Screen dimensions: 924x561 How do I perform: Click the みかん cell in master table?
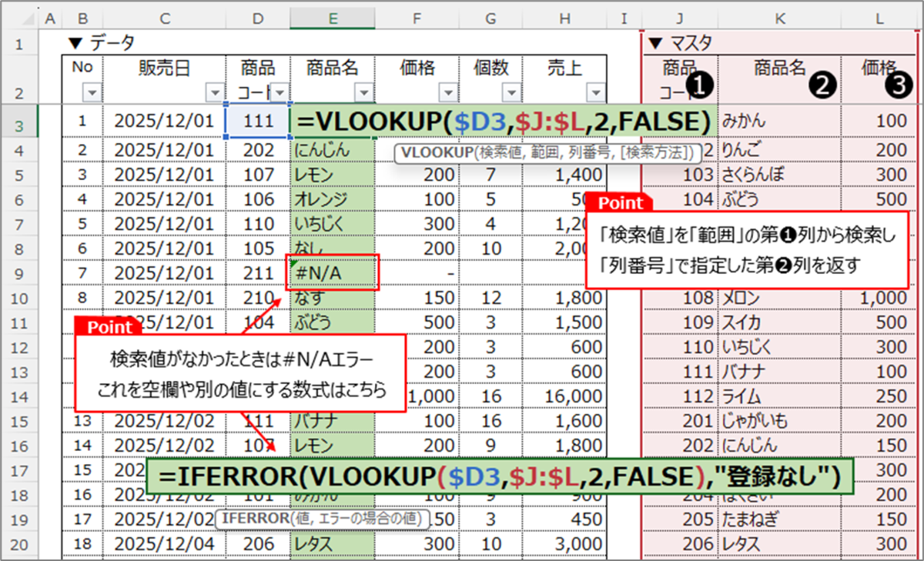pyautogui.click(x=780, y=121)
